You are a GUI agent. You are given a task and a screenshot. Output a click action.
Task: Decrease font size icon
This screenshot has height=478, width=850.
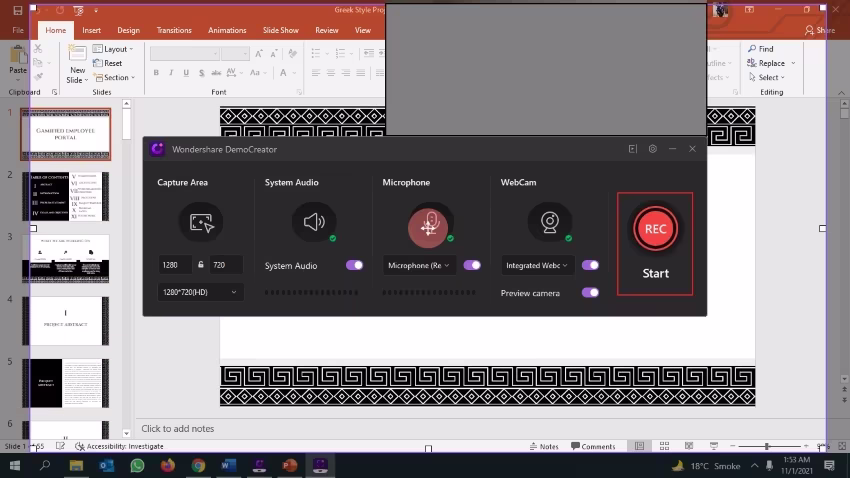274,53
